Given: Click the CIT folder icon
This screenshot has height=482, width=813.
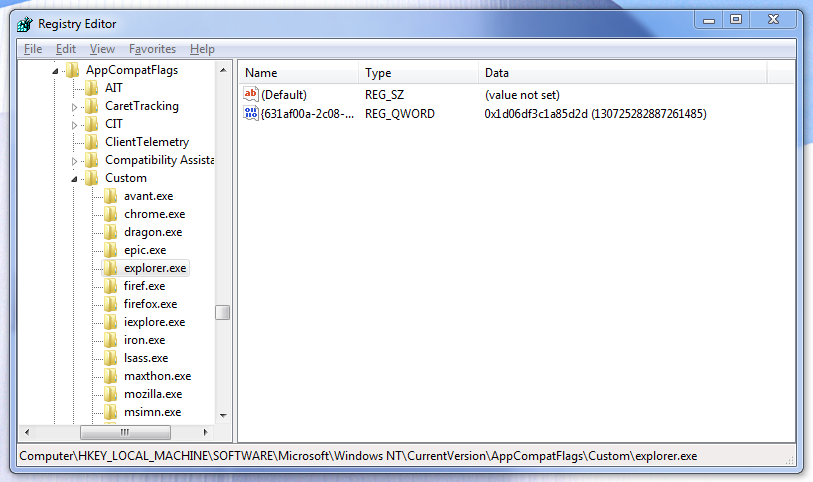Looking at the screenshot, I should [92, 124].
